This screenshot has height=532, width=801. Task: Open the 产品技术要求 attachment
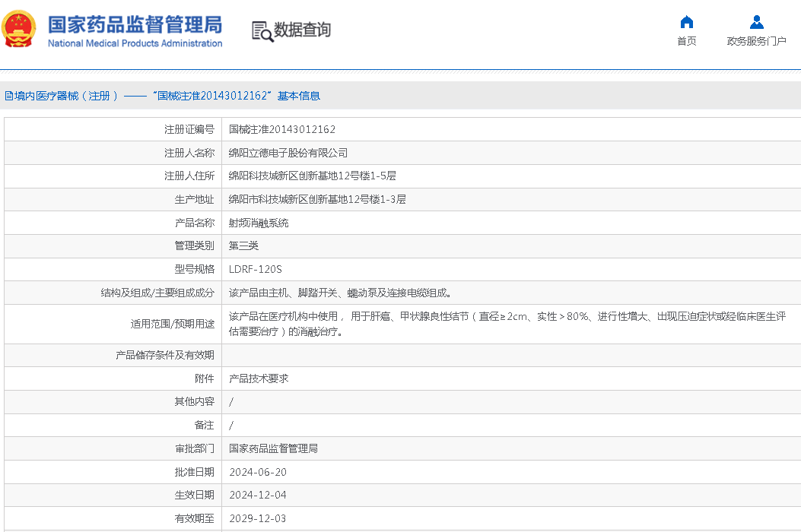259,378
